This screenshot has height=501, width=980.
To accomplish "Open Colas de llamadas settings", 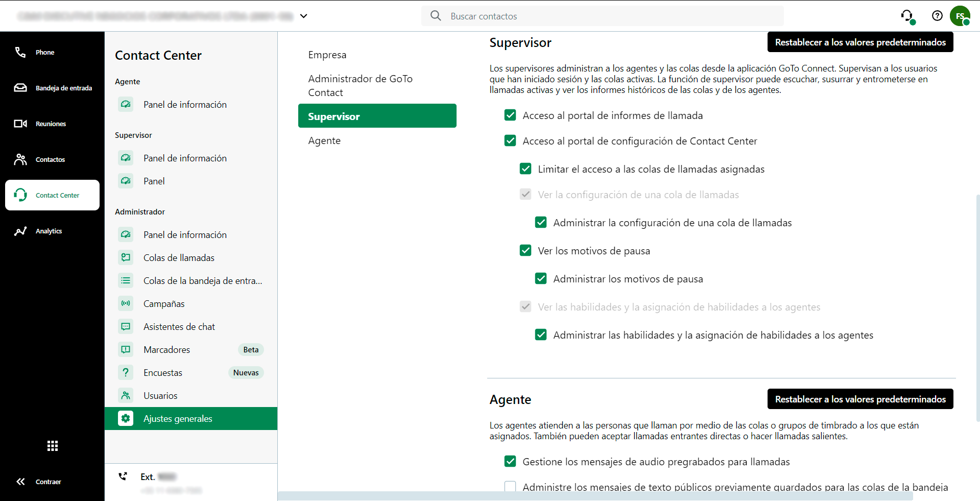I will click(x=179, y=257).
